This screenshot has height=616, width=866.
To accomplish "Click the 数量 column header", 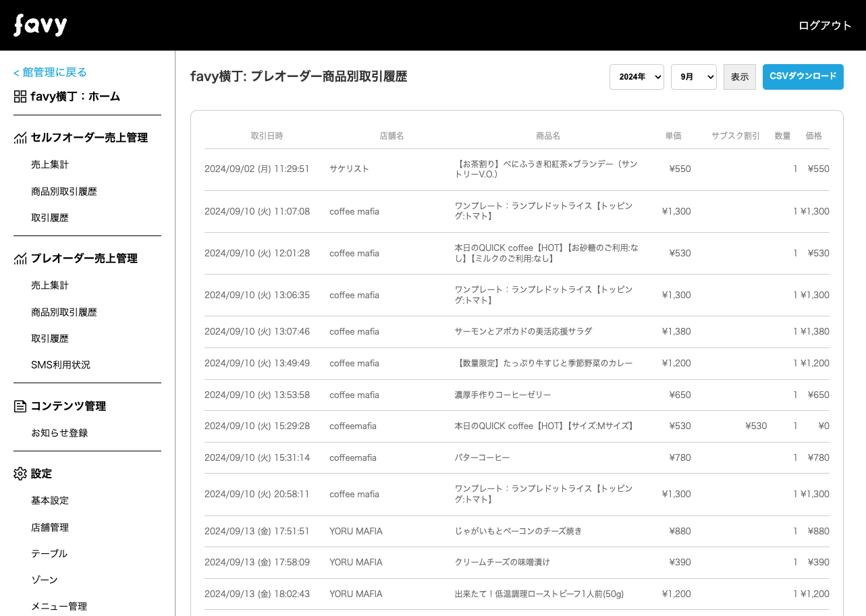I will point(782,136).
